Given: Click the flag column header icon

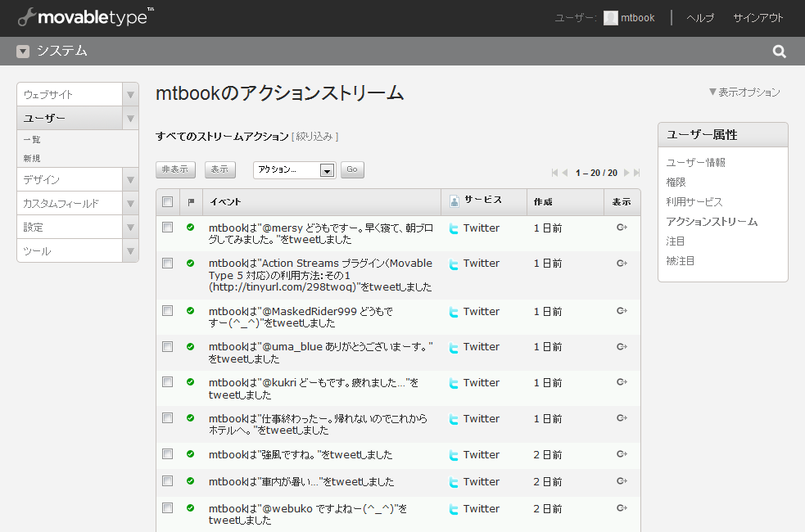Looking at the screenshot, I should [x=191, y=202].
